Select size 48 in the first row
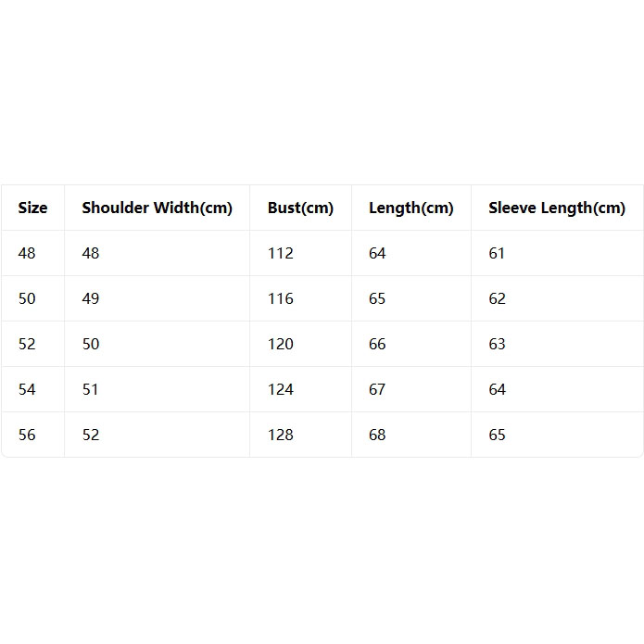Image resolution: width=644 pixels, height=644 pixels. click(27, 253)
